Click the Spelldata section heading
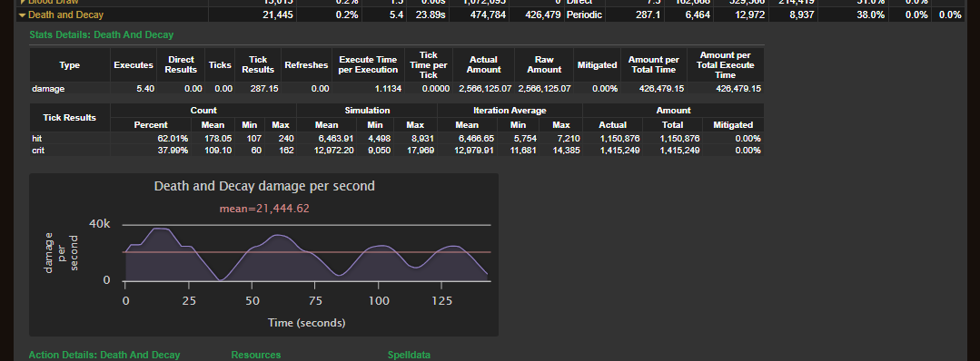Image resolution: width=980 pixels, height=361 pixels. click(409, 355)
